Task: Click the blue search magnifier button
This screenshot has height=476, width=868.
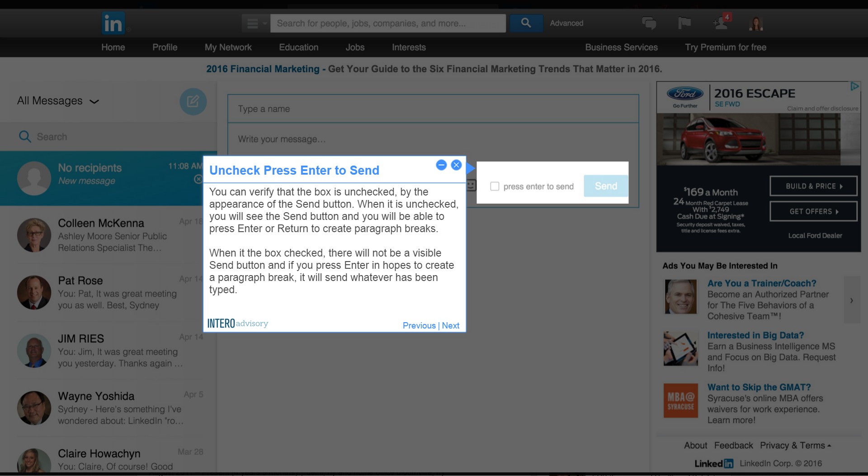Action: click(526, 23)
